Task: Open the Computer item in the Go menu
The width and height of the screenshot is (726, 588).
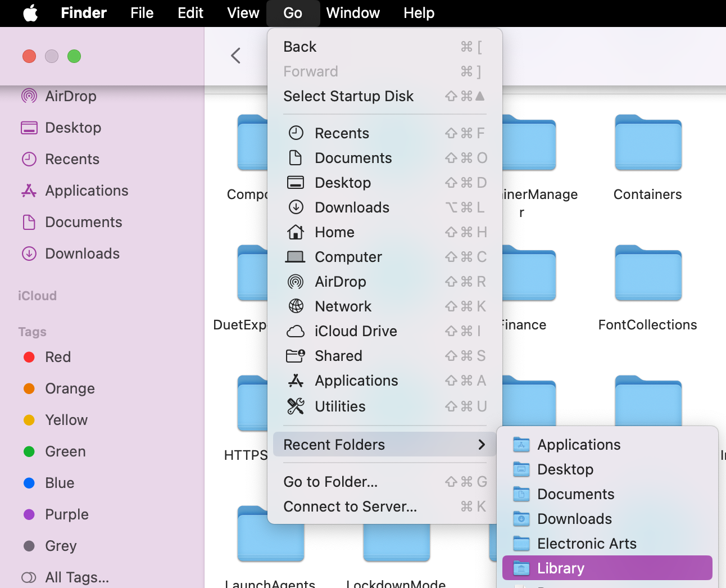Action: pos(348,257)
